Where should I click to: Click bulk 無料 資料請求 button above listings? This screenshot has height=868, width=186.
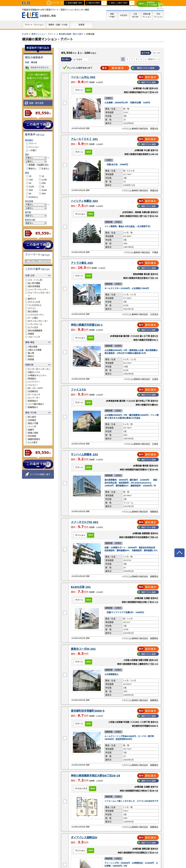pos(114,68)
